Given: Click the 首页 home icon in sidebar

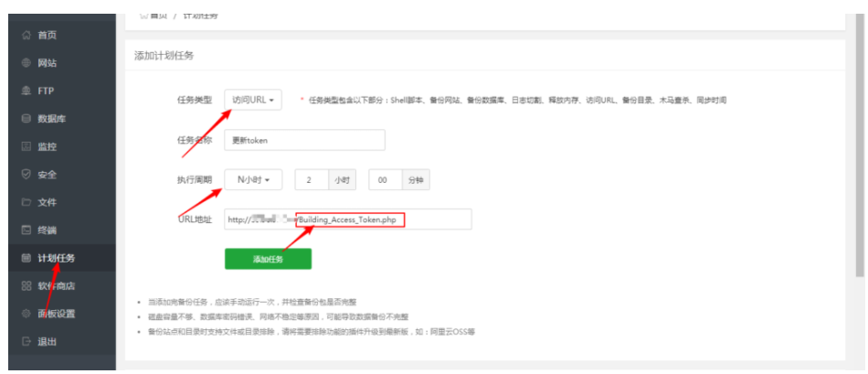Looking at the screenshot, I should click(x=26, y=35).
